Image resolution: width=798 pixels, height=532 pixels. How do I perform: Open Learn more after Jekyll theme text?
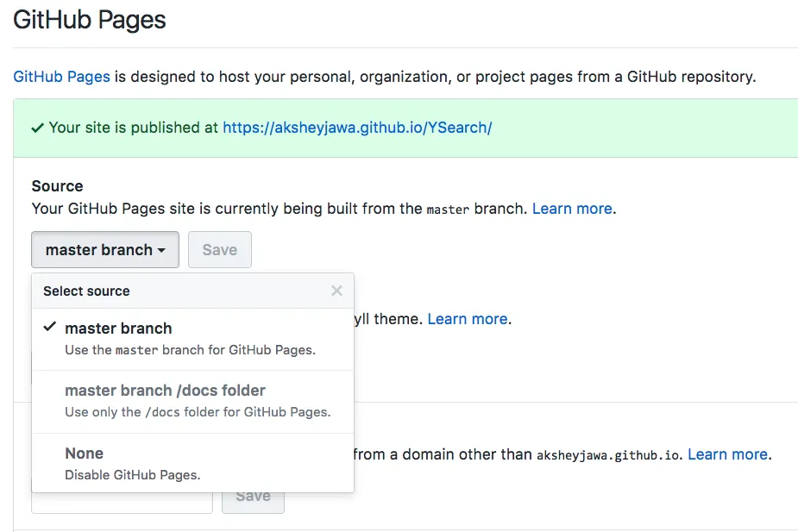point(468,319)
